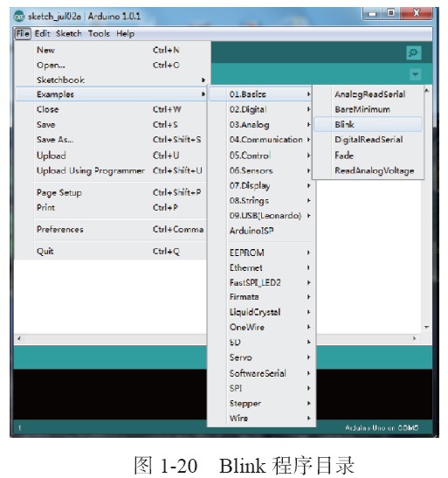Click the Arduino logo in title bar
This screenshot has height=478, width=448.
pos(19,16)
